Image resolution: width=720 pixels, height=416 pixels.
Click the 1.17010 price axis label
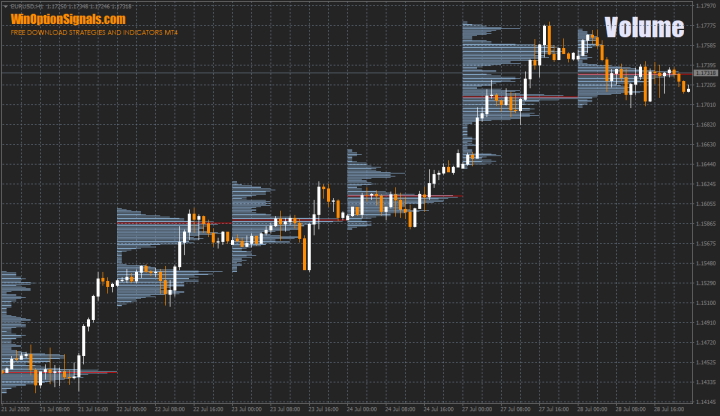click(705, 104)
